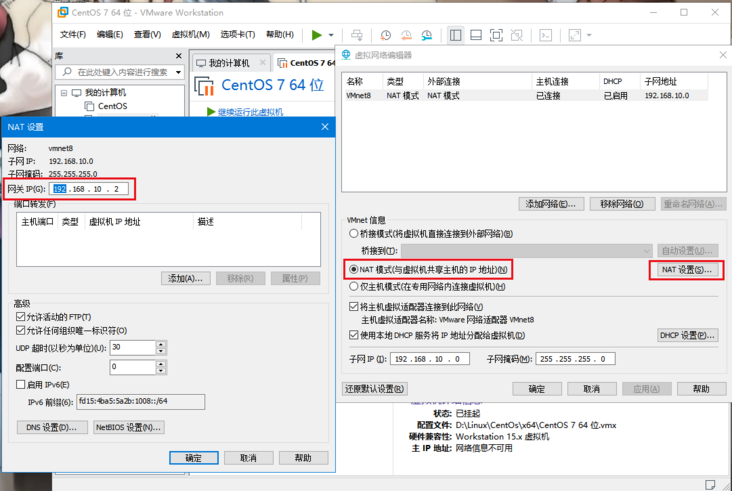Confirm NAT settings with 确定
This screenshot has width=732, height=491.
click(194, 458)
